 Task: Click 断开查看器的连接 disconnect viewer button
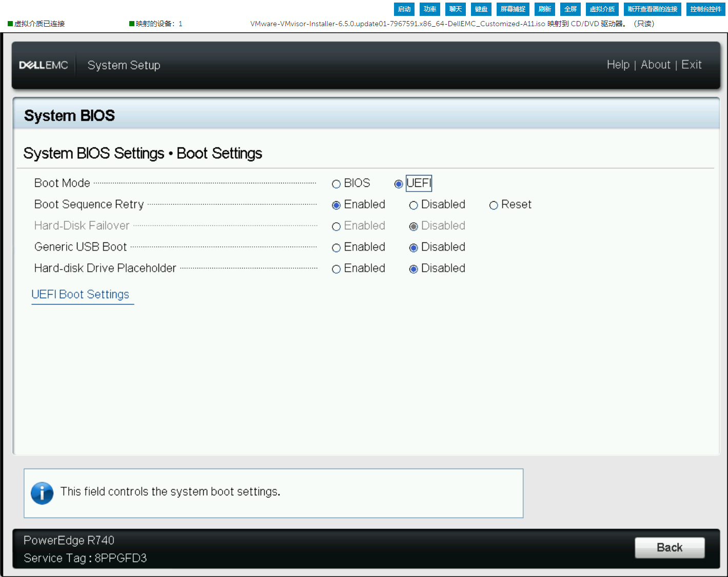point(653,9)
